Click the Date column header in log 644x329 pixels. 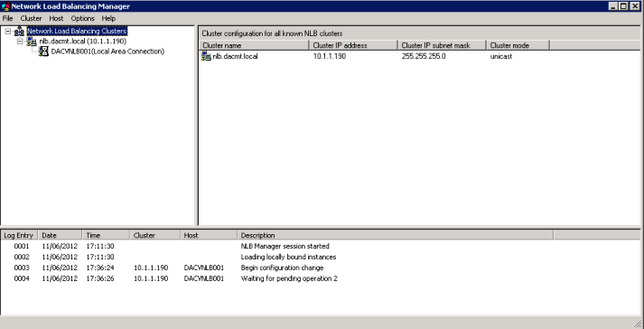[x=60, y=235]
